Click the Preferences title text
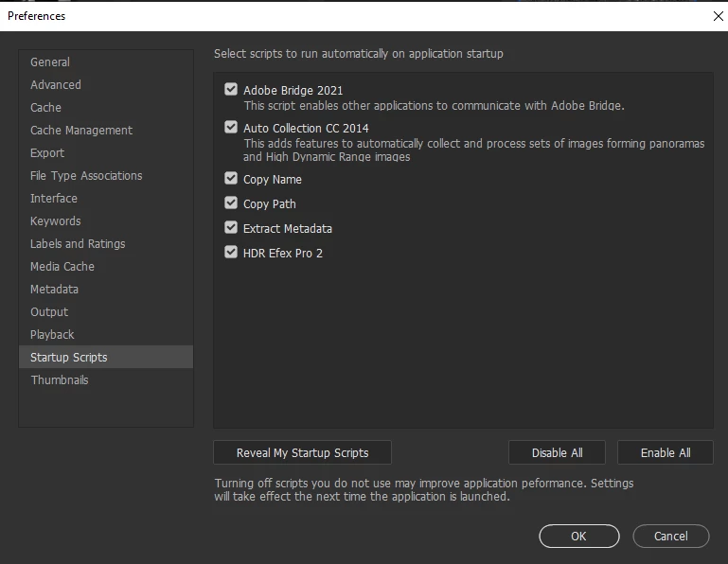This screenshot has width=728, height=564. click(x=37, y=16)
